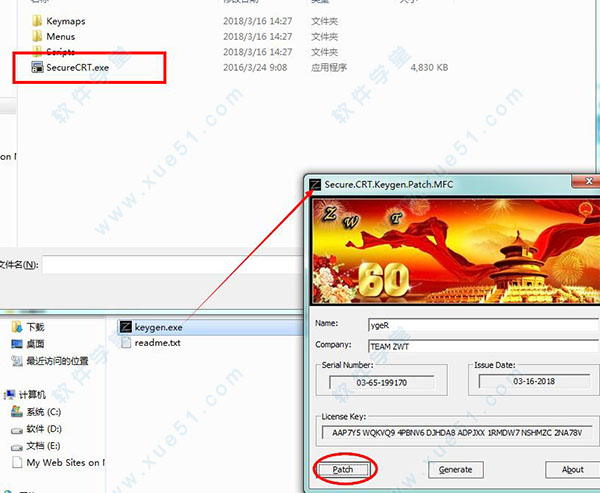Viewport: 600px width, 493px height.
Task: Click the Downloads folder icon in sidebar
Action: click(17, 327)
